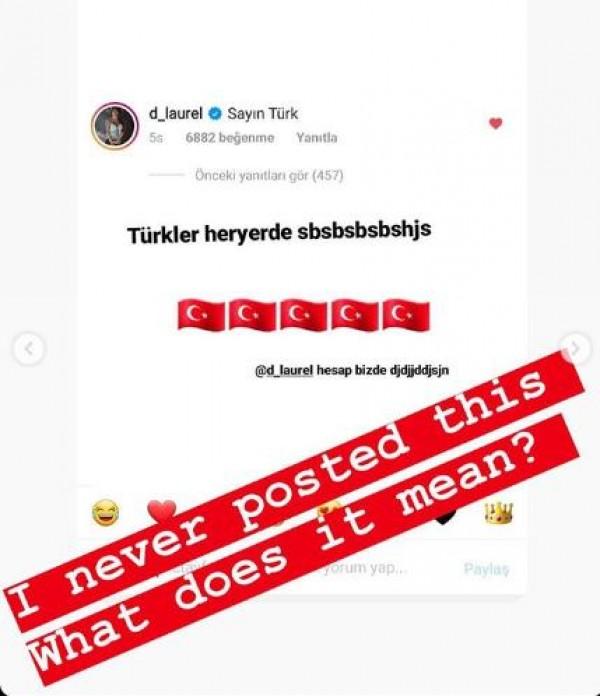Expand Önceki yanıtları gör (457) replies
Viewport: 600px width, 696px height.
click(x=269, y=176)
